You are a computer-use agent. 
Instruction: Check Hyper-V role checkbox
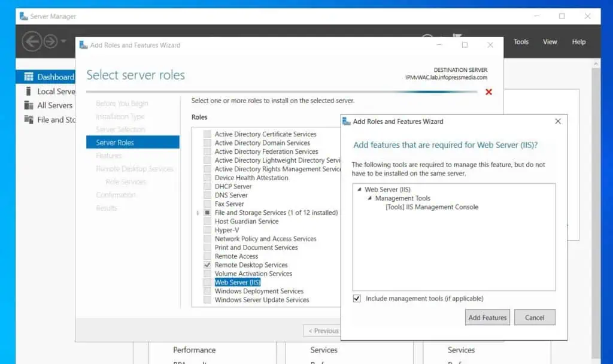(207, 230)
